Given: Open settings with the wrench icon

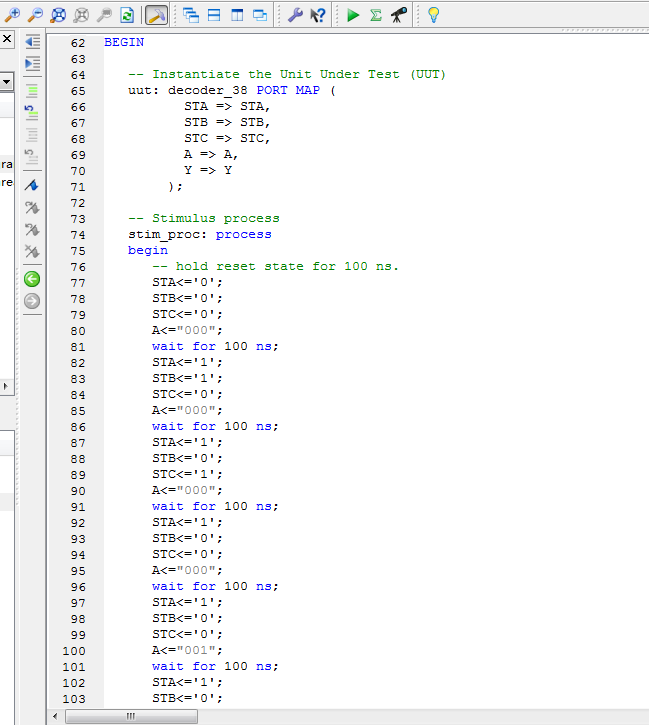Looking at the screenshot, I should tap(295, 15).
